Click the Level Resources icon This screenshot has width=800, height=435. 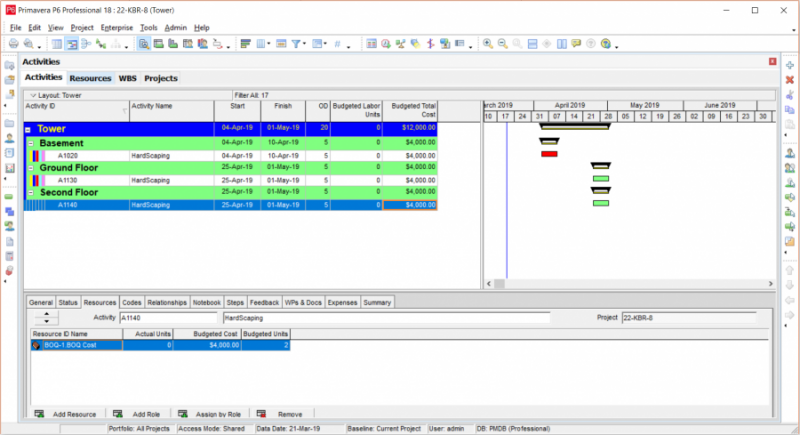click(401, 44)
